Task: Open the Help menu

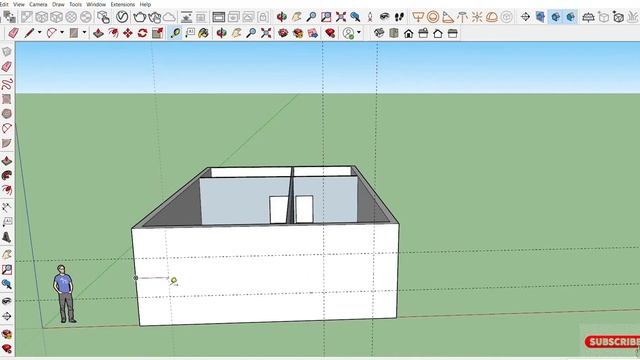Action: tap(145, 4)
